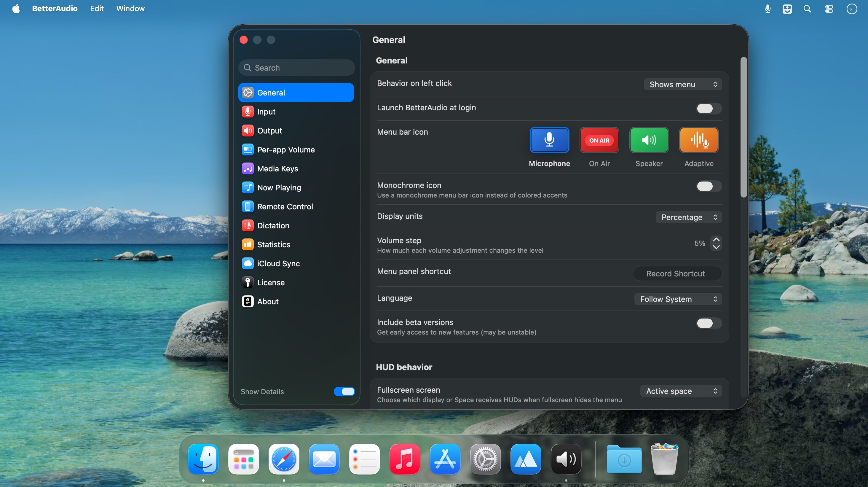Open the Fullscreen screen Active space dropdown
Viewport: 868px width, 487px height.
681,391
